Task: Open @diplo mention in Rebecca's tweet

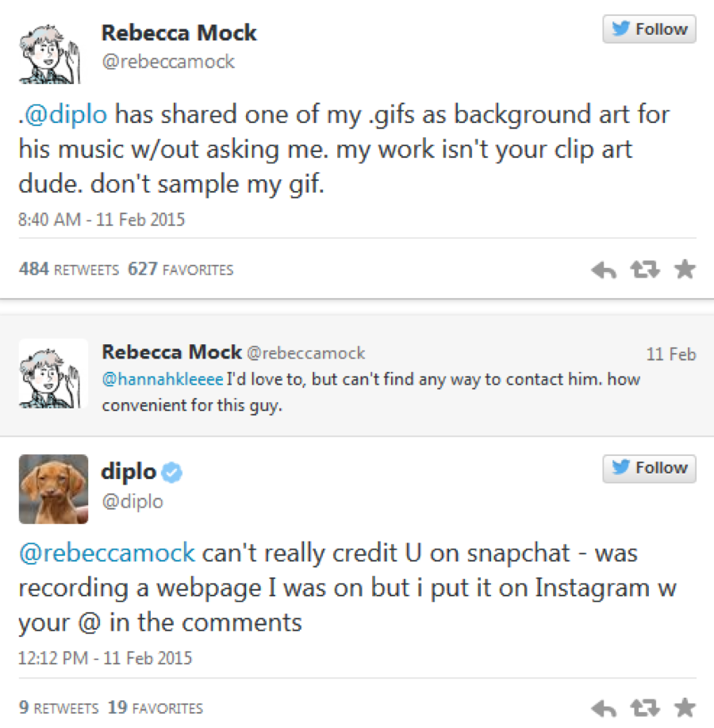Action: pos(66,115)
